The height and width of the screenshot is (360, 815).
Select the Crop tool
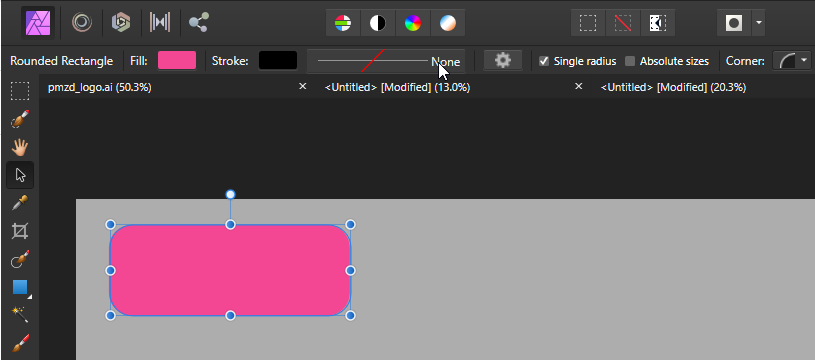click(x=20, y=231)
